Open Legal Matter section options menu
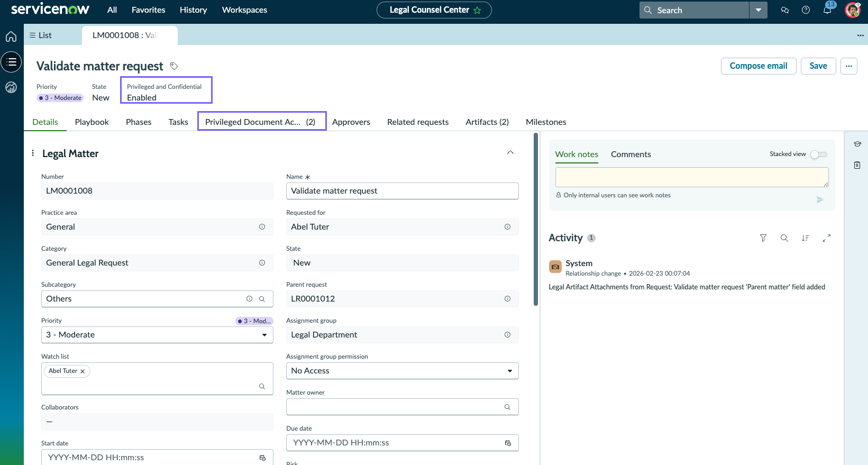Viewport: 868px width, 465px height. (33, 153)
